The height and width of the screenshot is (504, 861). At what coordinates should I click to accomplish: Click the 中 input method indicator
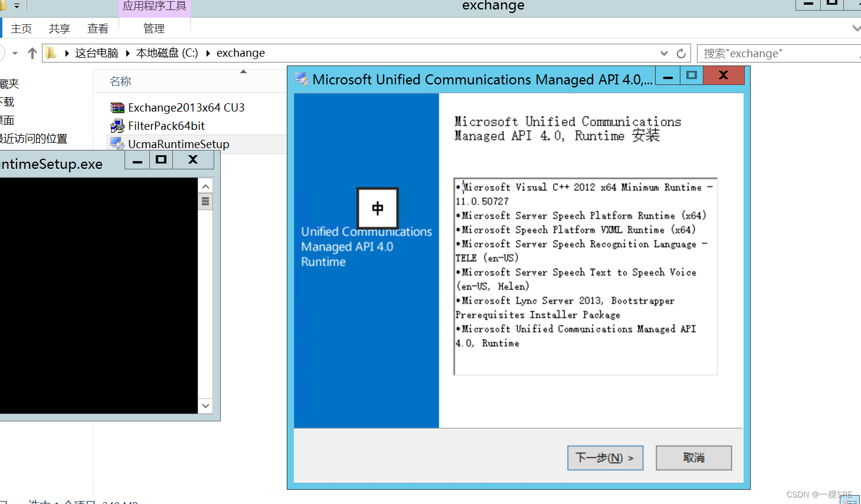[x=378, y=208]
